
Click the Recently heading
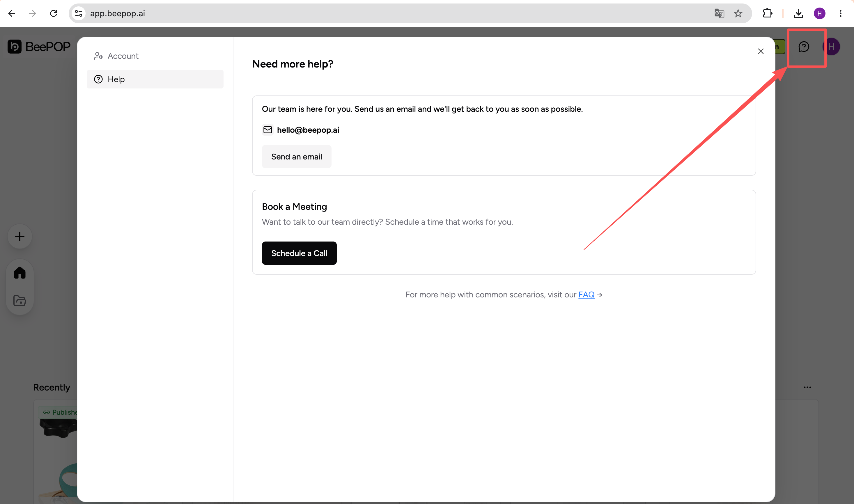tap(52, 388)
